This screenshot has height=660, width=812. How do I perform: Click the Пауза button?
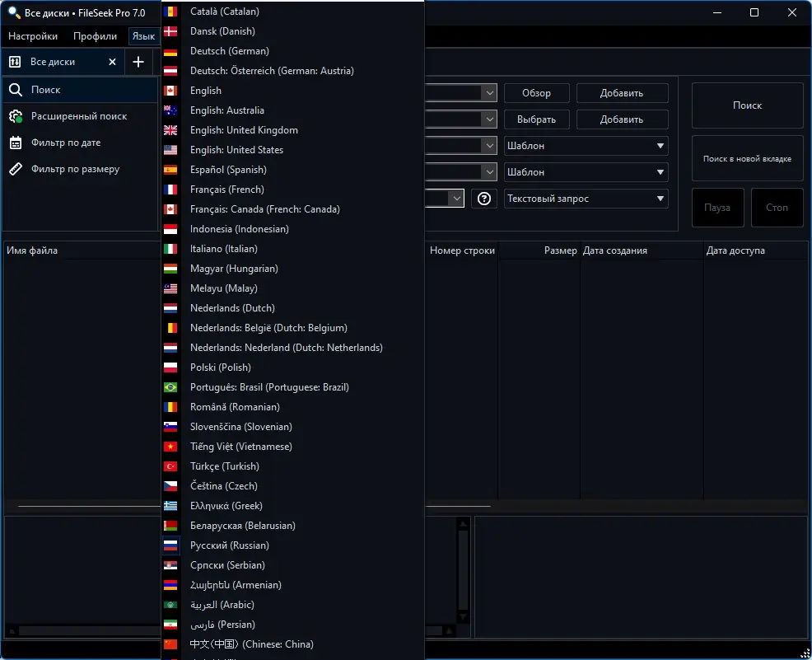(718, 207)
